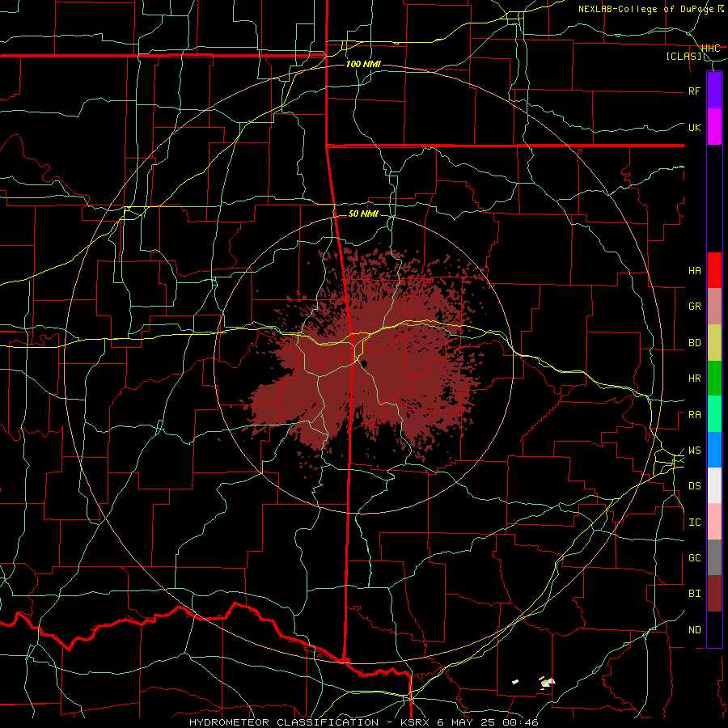Click the IC light pink legend swatch
Image resolution: width=728 pixels, height=728 pixels.
714,522
